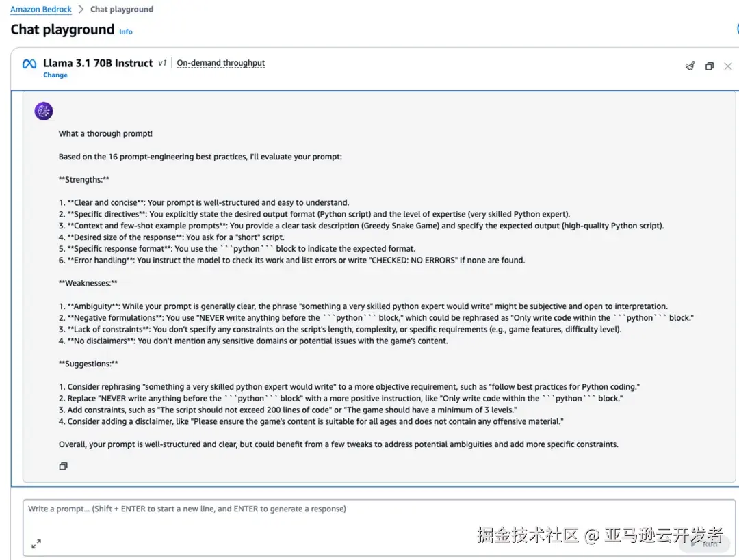Clear the chat with the broom icon
739x560 pixels.
click(x=690, y=66)
